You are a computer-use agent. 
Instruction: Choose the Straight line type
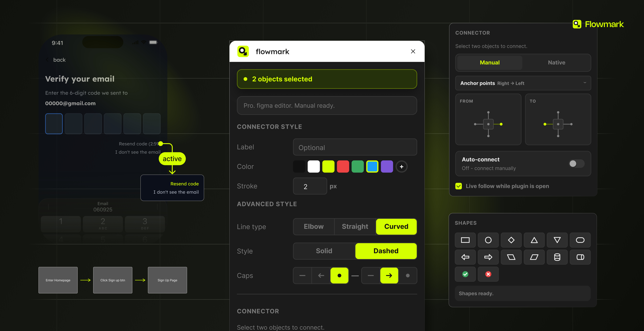tap(355, 226)
